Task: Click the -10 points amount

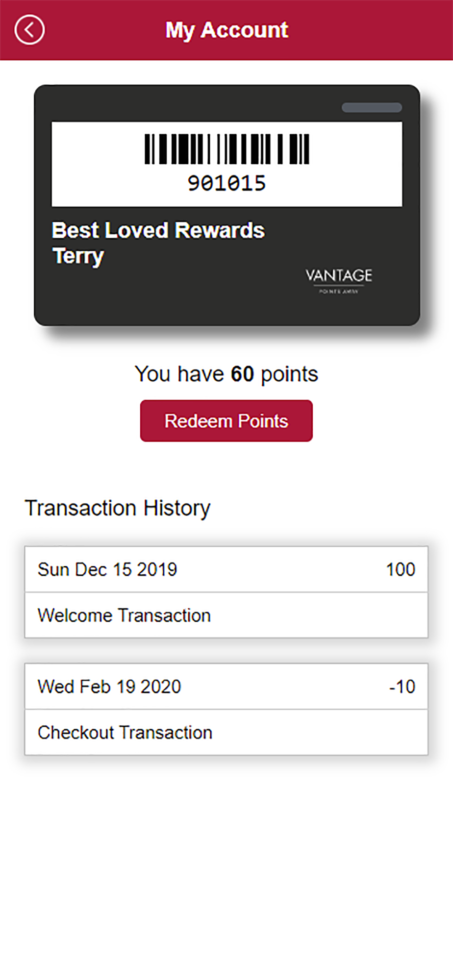Action: point(402,686)
